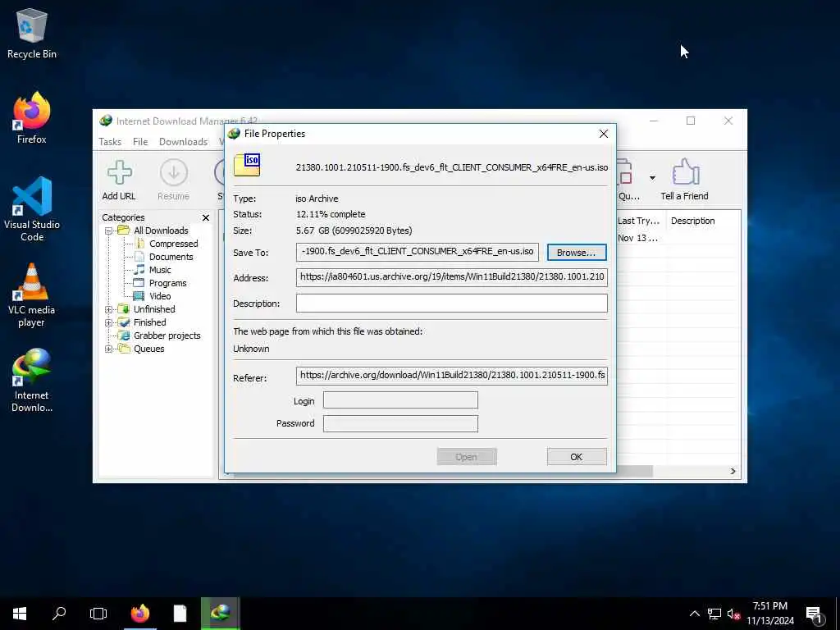Click the Add URL toolbar icon

point(119,173)
